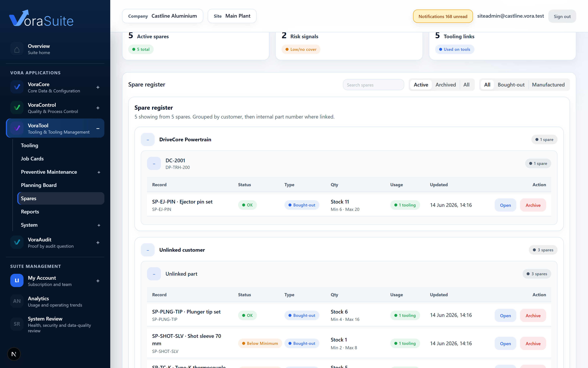The image size is (588, 368).
Task: Show Active spares only
Action: 421,85
